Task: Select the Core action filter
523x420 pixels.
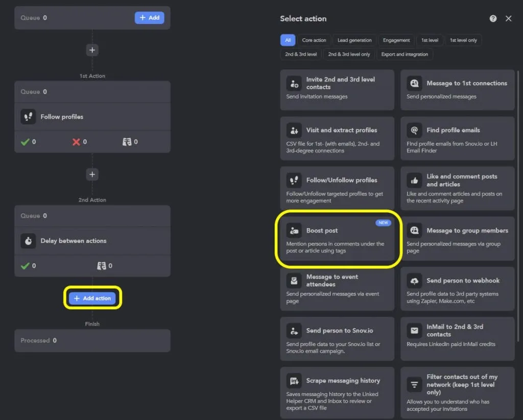Action: point(314,40)
